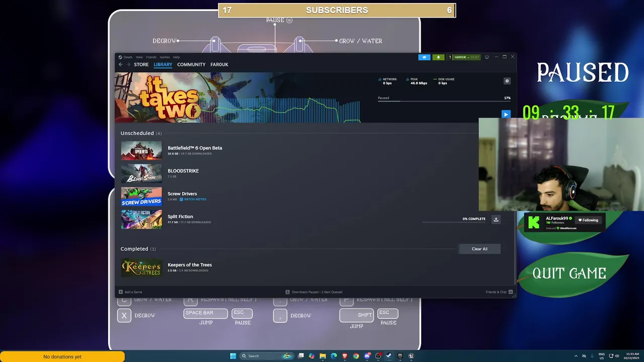644x362 pixels.
Task: Click the Copilot icon in taskbar
Action: (311, 356)
